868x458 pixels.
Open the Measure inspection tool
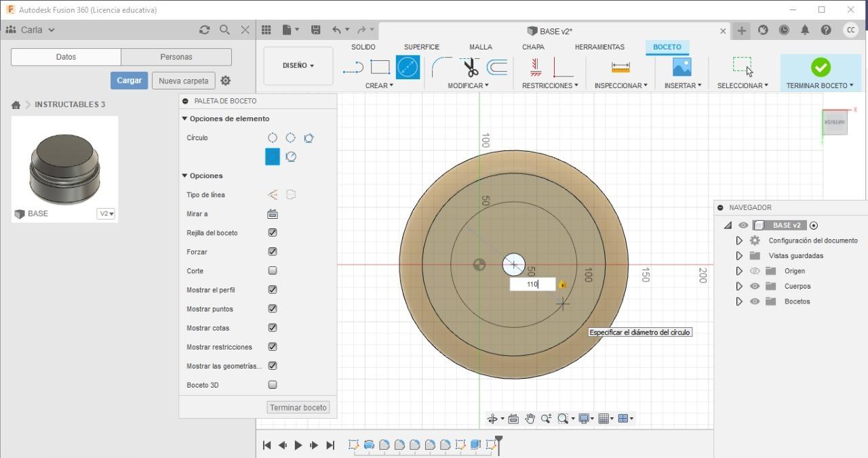[x=620, y=67]
